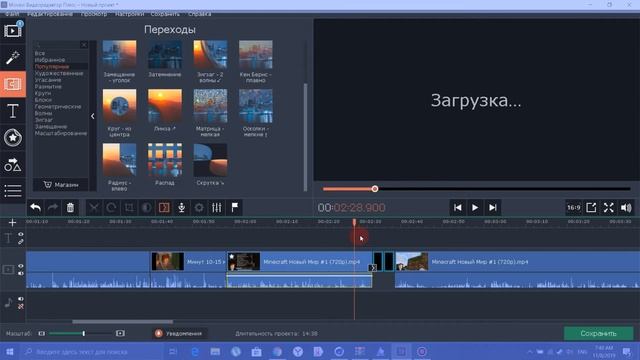Screen dimensions: 640x360
Task: Open the Сохранить menu in menu bar
Action: coord(165,14)
